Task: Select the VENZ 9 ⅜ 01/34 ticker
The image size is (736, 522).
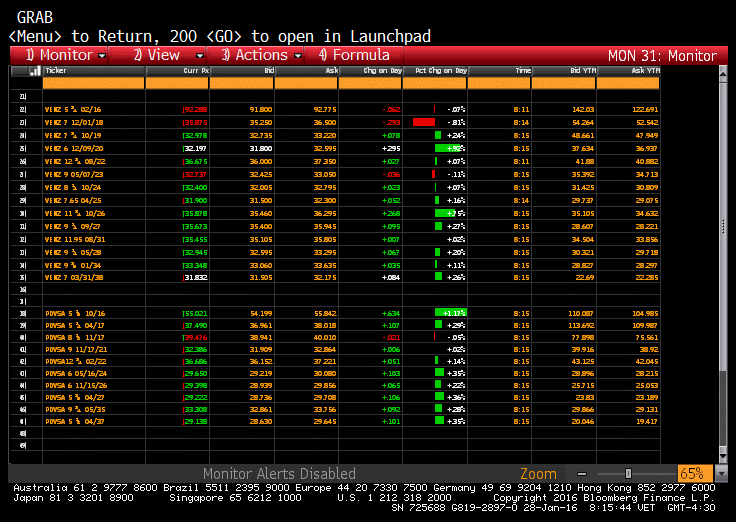Action: pyautogui.click(x=73, y=265)
